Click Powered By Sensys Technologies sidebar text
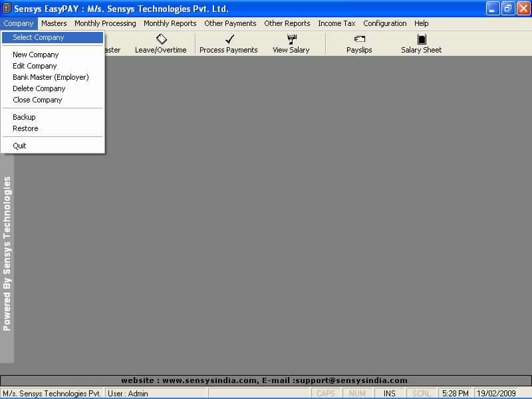This screenshot has width=532, height=399. point(7,253)
